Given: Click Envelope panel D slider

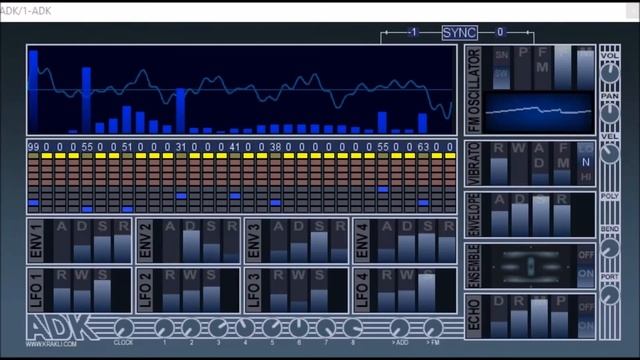Looking at the screenshot, I should (520, 215).
